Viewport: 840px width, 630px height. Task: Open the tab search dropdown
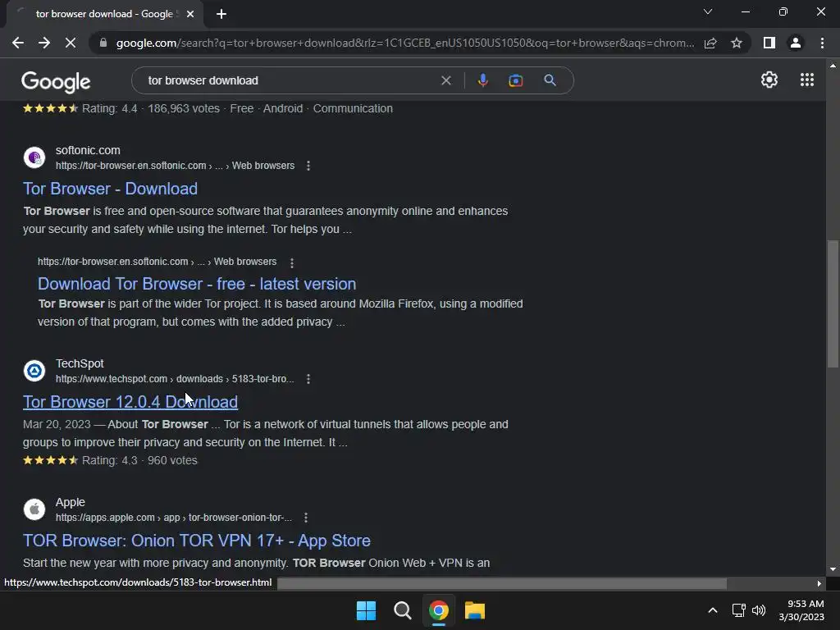[708, 11]
